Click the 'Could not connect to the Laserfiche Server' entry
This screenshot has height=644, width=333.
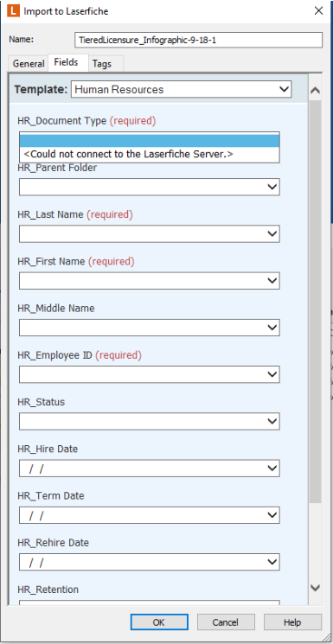tap(150, 155)
